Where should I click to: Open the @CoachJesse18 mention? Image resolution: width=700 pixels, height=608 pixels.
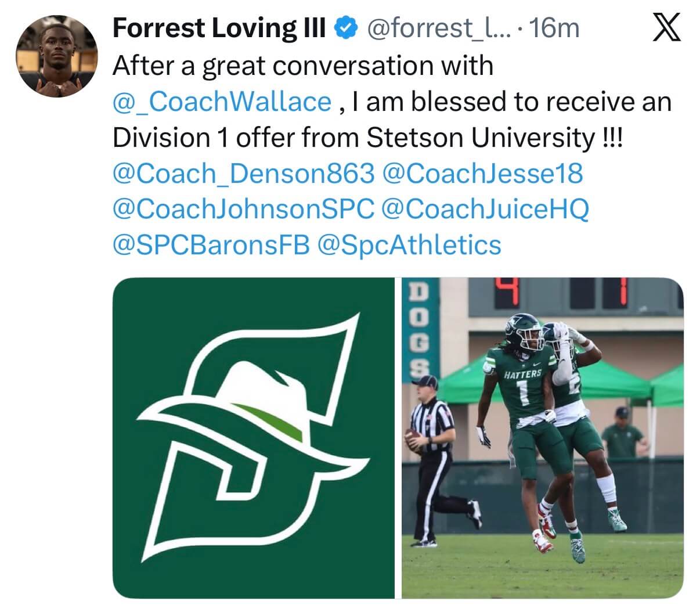pos(482,173)
